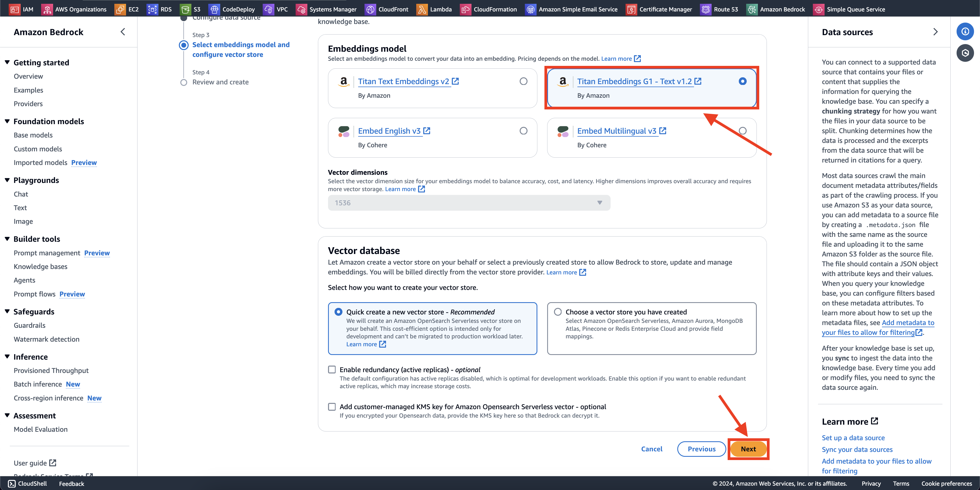Collapse the Builder tools section
Image resolution: width=980 pixels, height=490 pixels.
click(7, 238)
